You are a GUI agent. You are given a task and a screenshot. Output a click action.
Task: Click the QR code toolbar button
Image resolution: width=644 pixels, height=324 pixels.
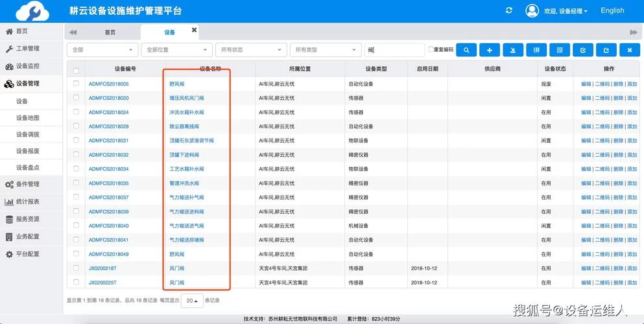pyautogui.click(x=560, y=50)
